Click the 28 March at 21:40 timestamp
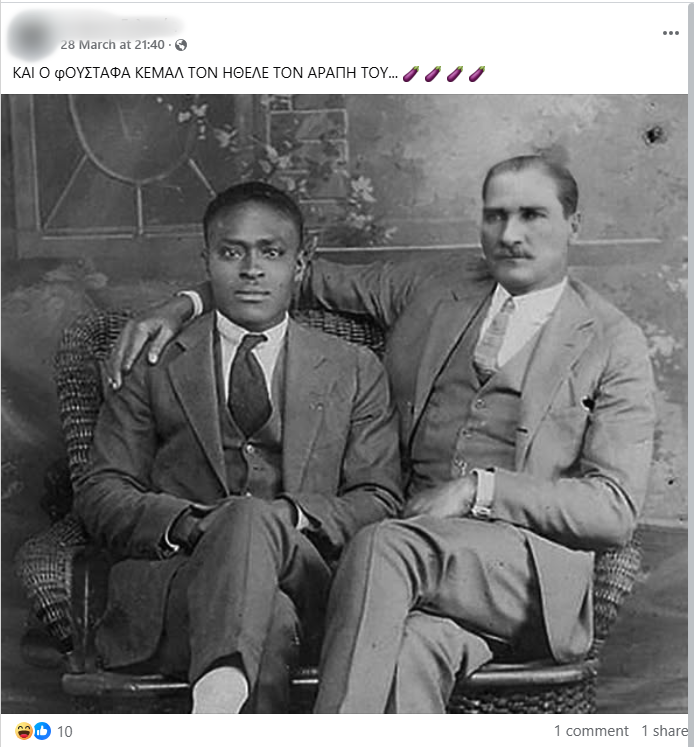The height and width of the screenshot is (747, 694). 112,45
